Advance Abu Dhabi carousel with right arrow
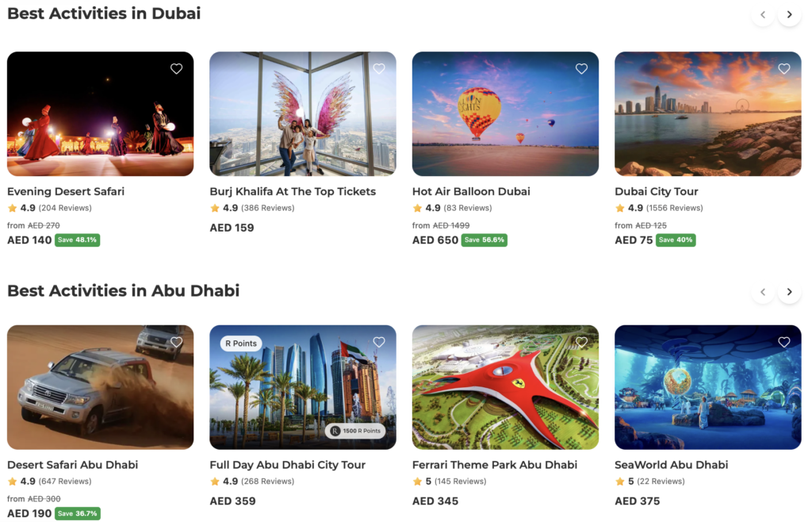812x522 pixels. (789, 292)
